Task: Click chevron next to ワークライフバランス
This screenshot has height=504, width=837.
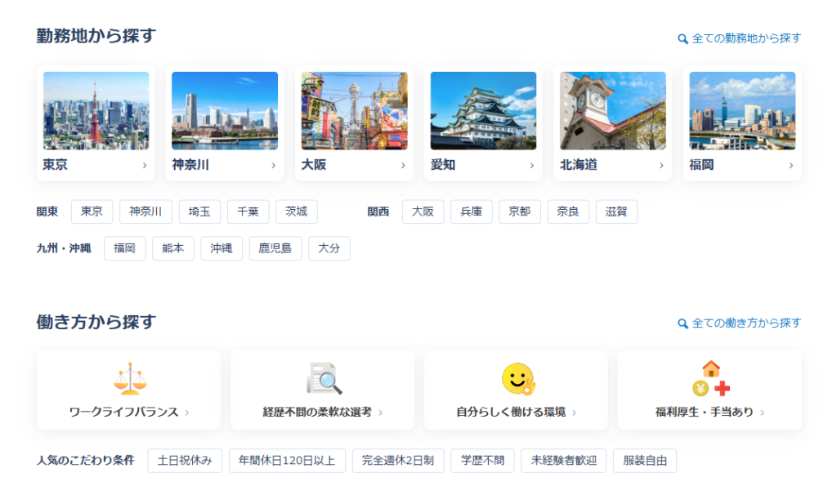Action: point(187,413)
